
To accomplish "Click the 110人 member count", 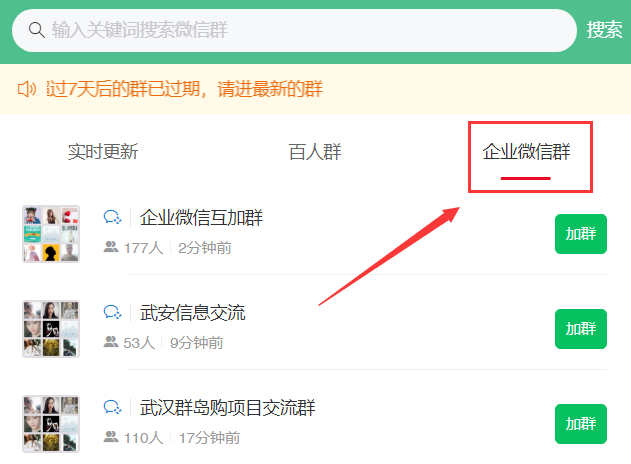I will pyautogui.click(x=143, y=438).
